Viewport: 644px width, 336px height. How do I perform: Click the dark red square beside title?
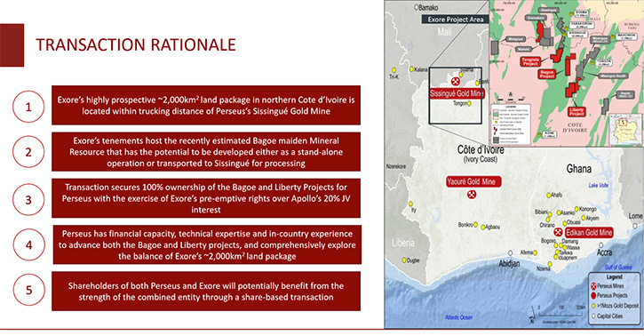click(12, 45)
